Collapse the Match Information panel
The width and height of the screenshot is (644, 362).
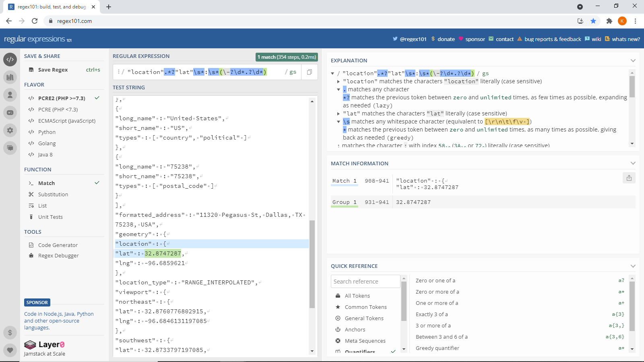coord(633,163)
